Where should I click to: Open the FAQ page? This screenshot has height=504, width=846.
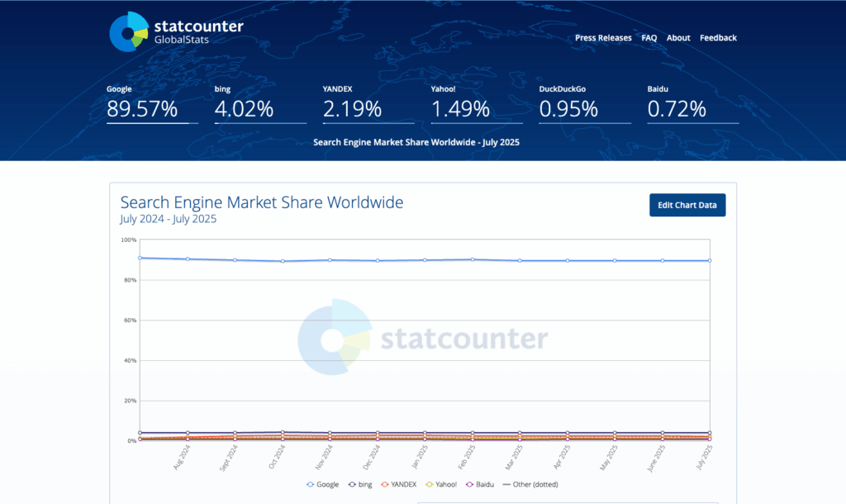pyautogui.click(x=649, y=38)
